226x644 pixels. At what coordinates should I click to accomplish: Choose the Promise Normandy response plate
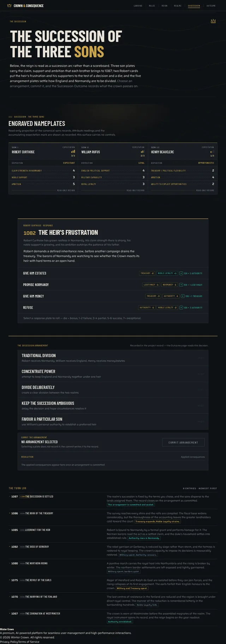click(113, 285)
